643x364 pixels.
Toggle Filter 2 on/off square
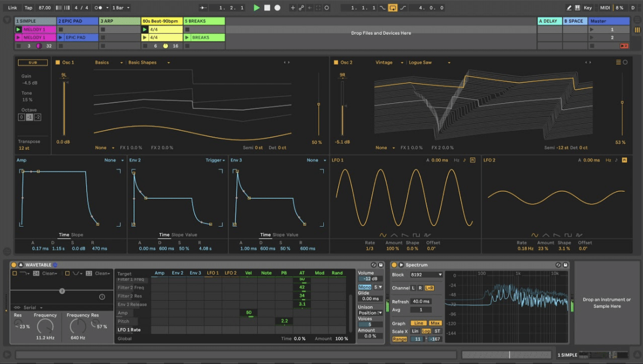(67, 274)
